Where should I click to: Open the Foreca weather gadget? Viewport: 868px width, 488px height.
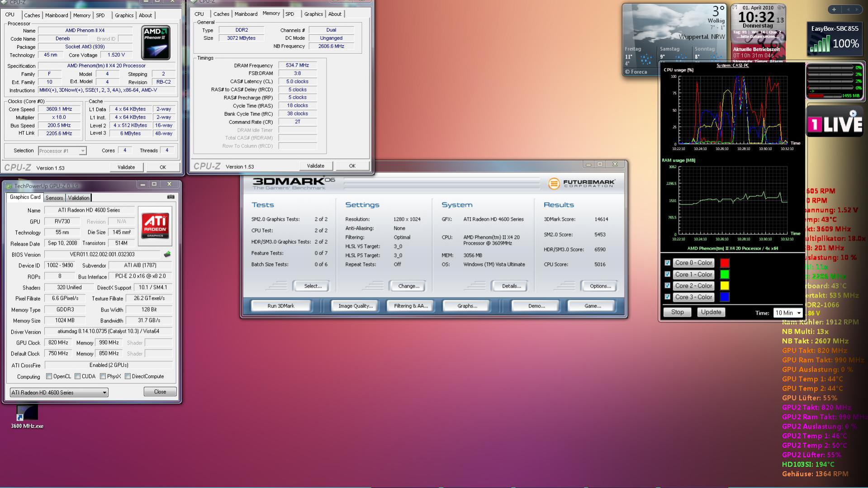[674, 39]
